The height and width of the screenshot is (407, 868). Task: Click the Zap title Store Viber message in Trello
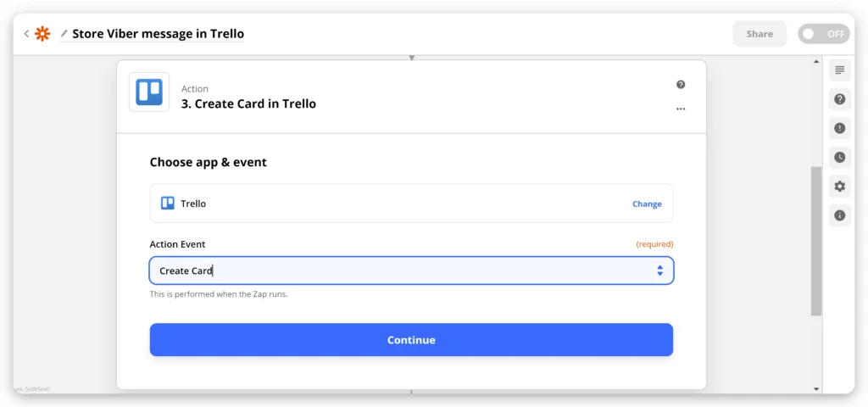point(158,34)
